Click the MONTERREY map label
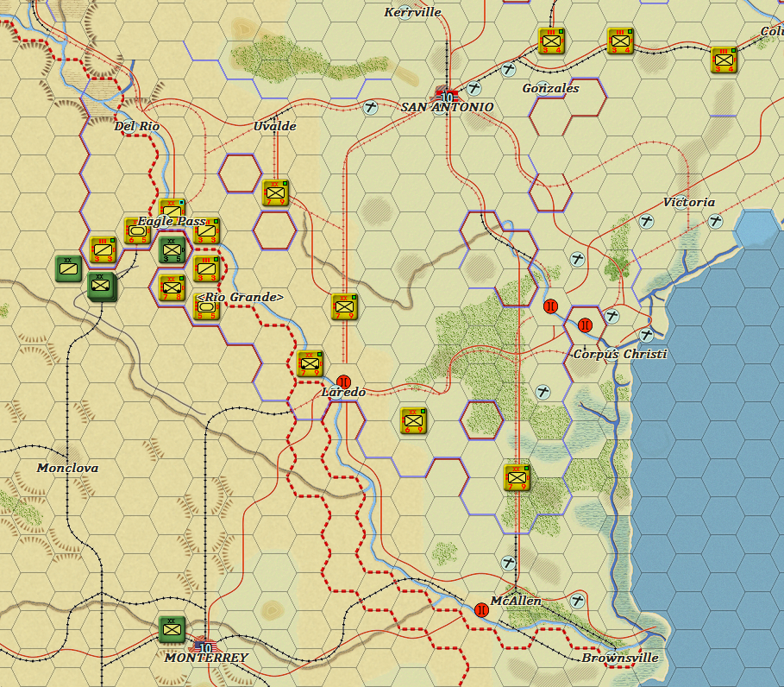Screen dimensions: 784x687 (206, 658)
